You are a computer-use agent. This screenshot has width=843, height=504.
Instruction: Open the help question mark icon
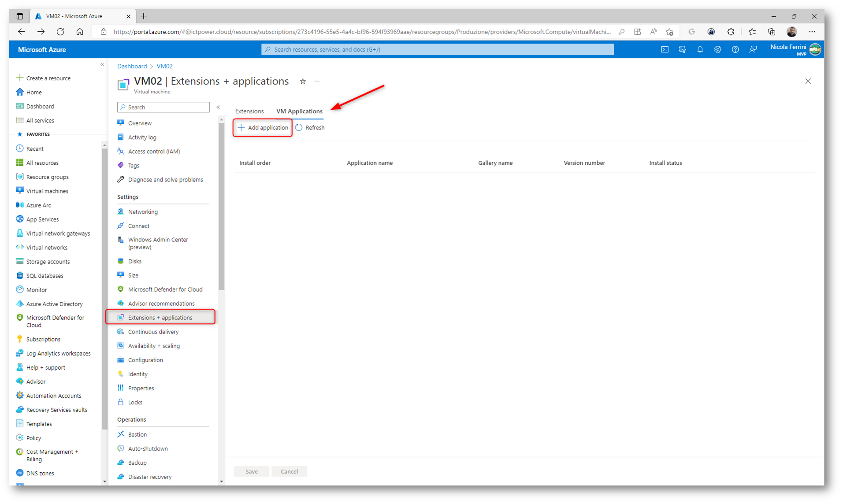tap(735, 49)
